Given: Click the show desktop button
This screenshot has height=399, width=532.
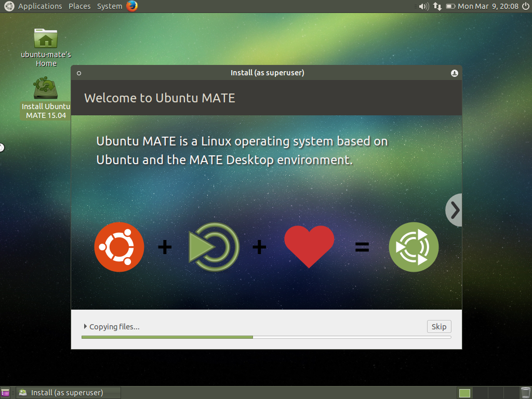Looking at the screenshot, I should (x=5, y=393).
